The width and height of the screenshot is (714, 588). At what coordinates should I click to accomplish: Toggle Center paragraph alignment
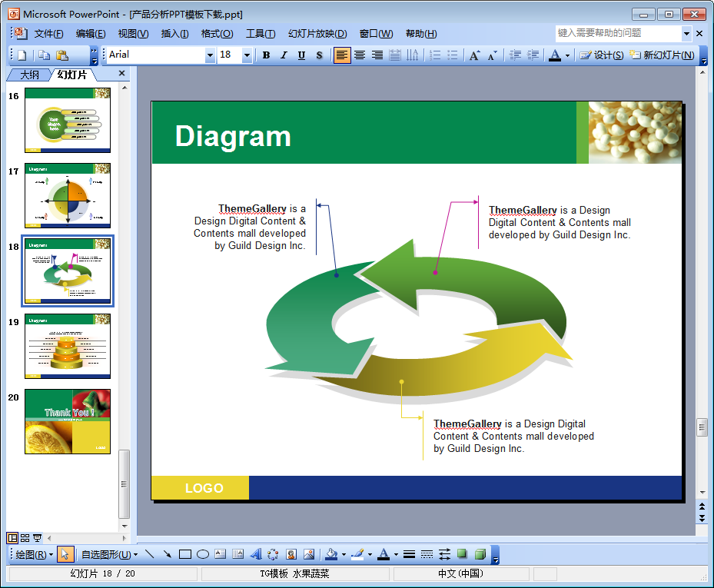(360, 55)
